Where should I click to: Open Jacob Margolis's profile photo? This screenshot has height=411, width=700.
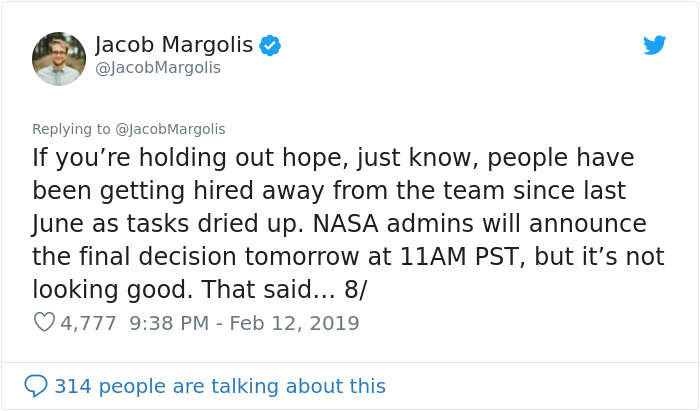[x=58, y=58]
